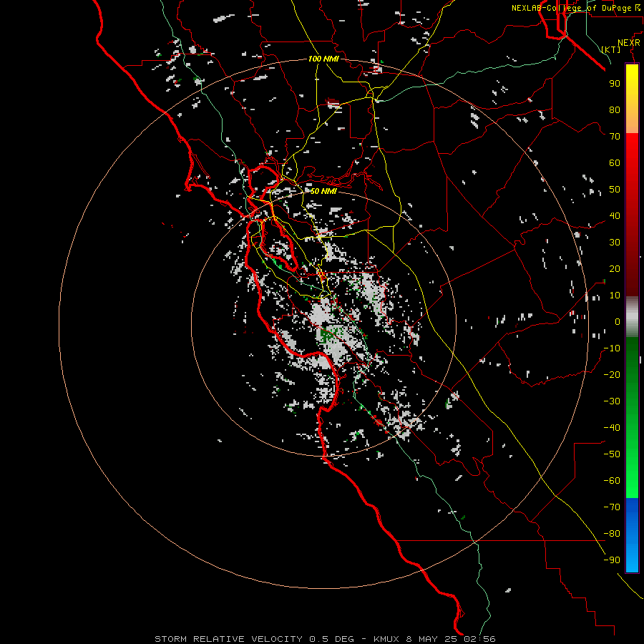Click the positive 40 value on velocity scale
This screenshot has width=644, height=644.
(615, 215)
